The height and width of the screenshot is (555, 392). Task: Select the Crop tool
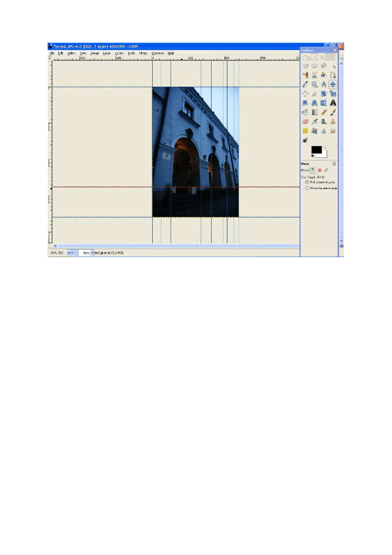click(x=315, y=94)
